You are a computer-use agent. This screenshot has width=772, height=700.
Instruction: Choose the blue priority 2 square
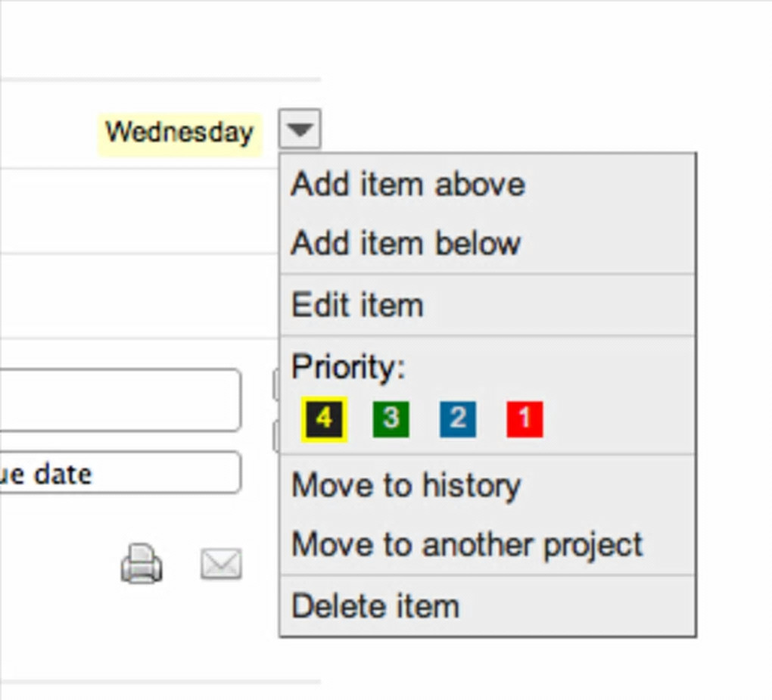457,419
